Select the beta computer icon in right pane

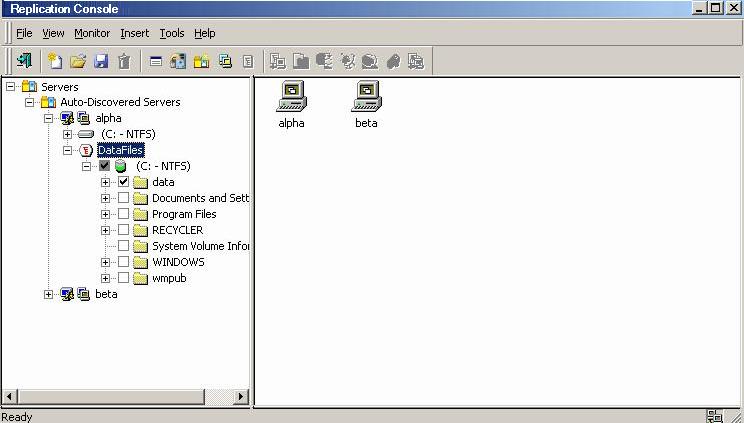[x=366, y=96]
